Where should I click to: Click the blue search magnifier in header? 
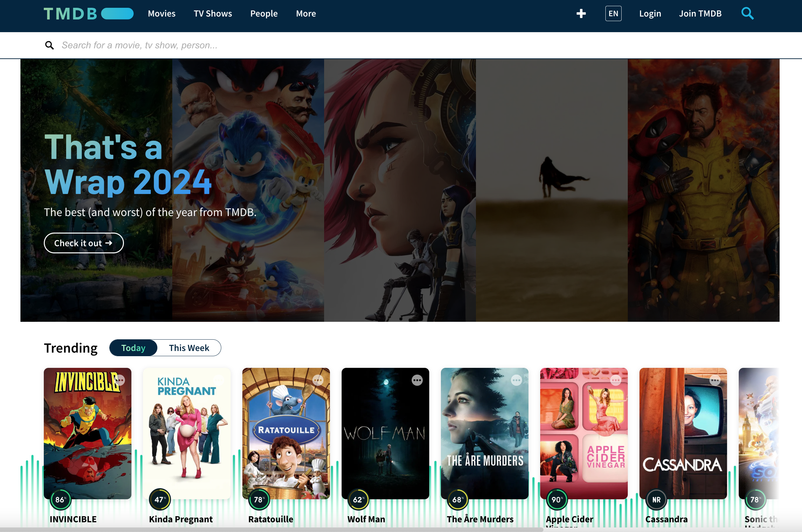[x=747, y=14]
